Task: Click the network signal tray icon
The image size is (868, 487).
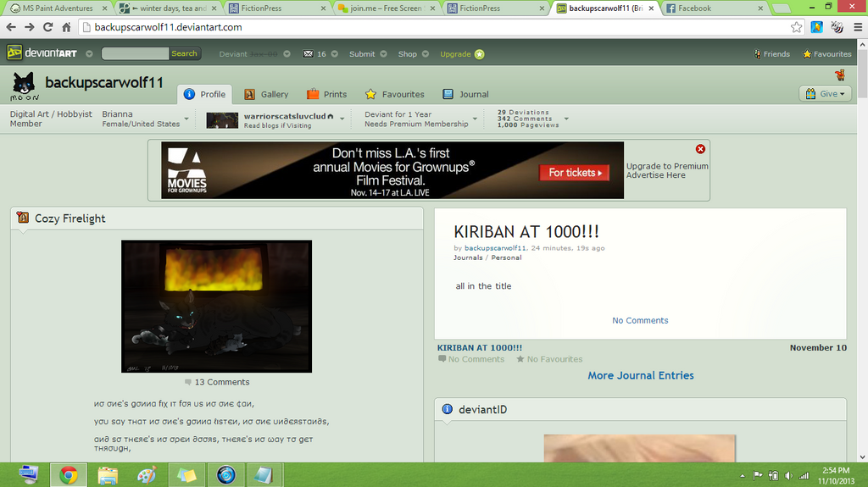Action: (804, 475)
